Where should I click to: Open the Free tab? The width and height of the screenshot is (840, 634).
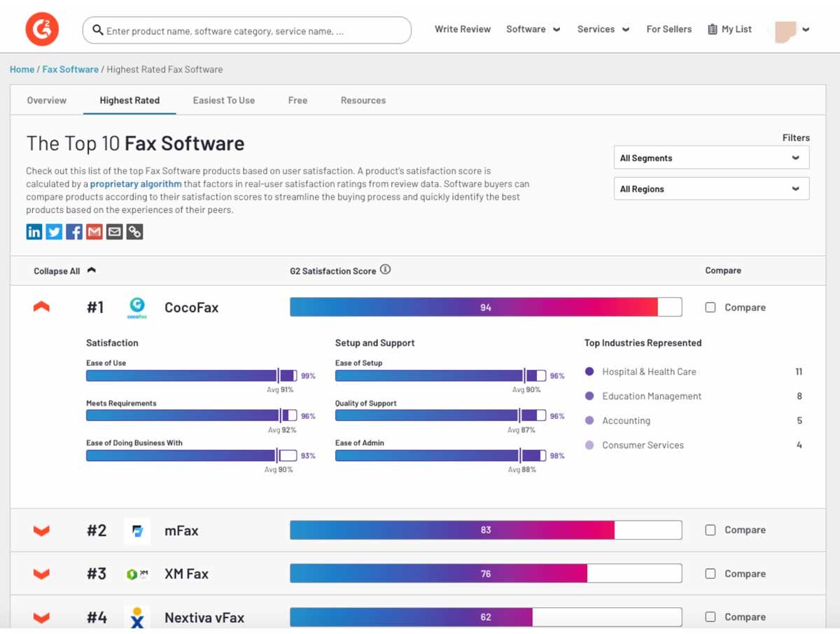[297, 100]
